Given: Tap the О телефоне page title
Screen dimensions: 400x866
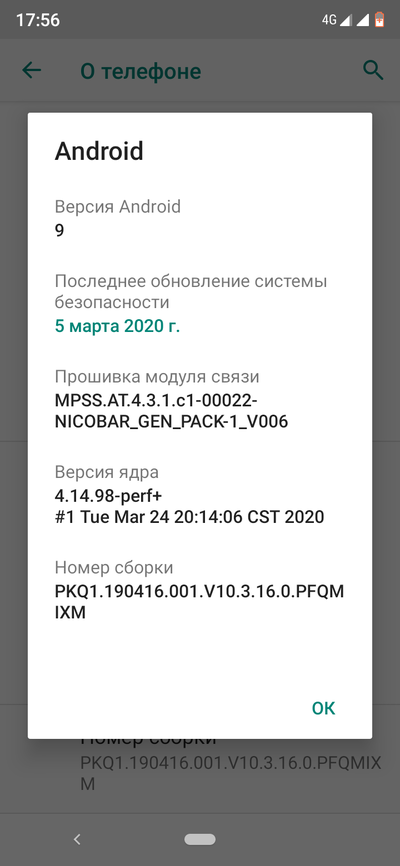Looking at the screenshot, I should point(141,71).
